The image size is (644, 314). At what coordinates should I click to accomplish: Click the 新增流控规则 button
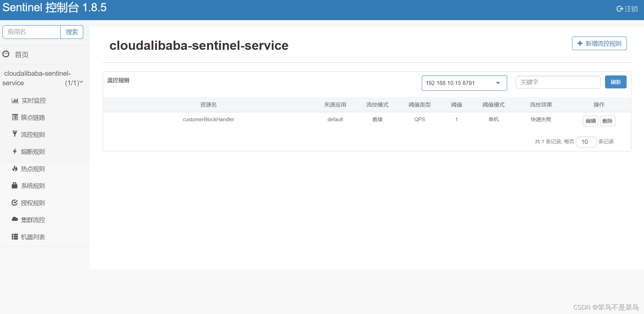click(599, 43)
